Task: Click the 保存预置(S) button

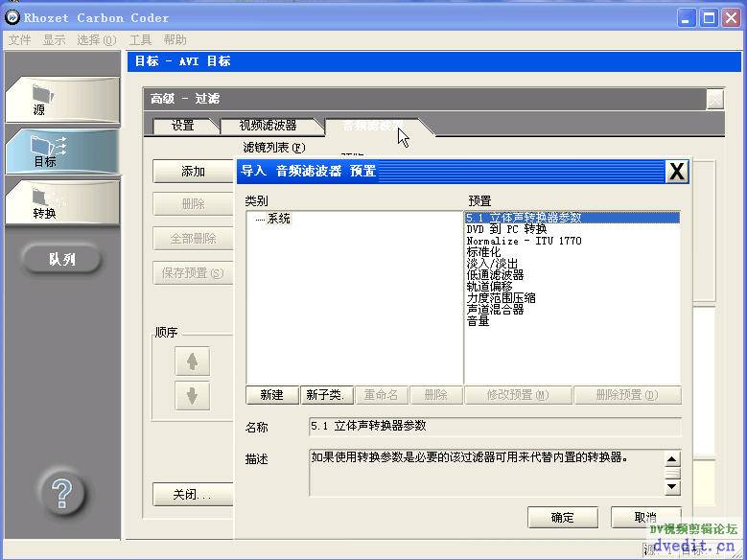Action: coord(193,273)
